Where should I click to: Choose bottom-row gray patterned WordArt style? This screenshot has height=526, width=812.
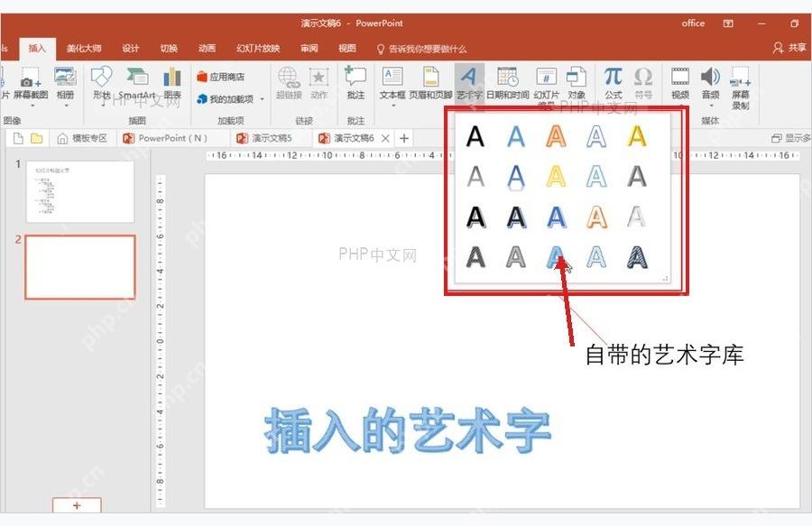click(515, 257)
